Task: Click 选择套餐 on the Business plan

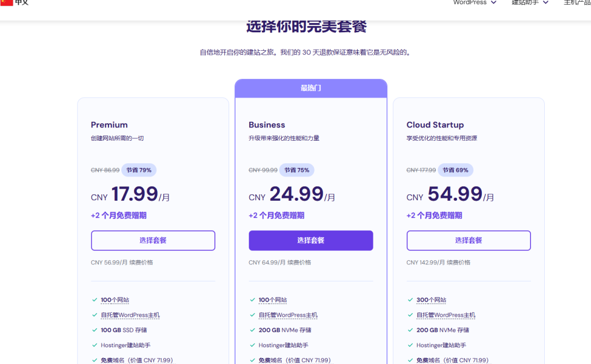Action: 311,241
